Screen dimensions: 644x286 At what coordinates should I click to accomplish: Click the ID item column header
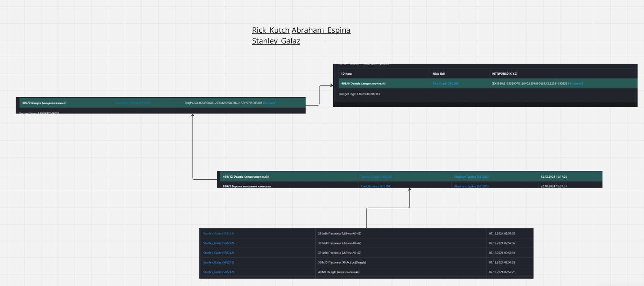coord(346,74)
